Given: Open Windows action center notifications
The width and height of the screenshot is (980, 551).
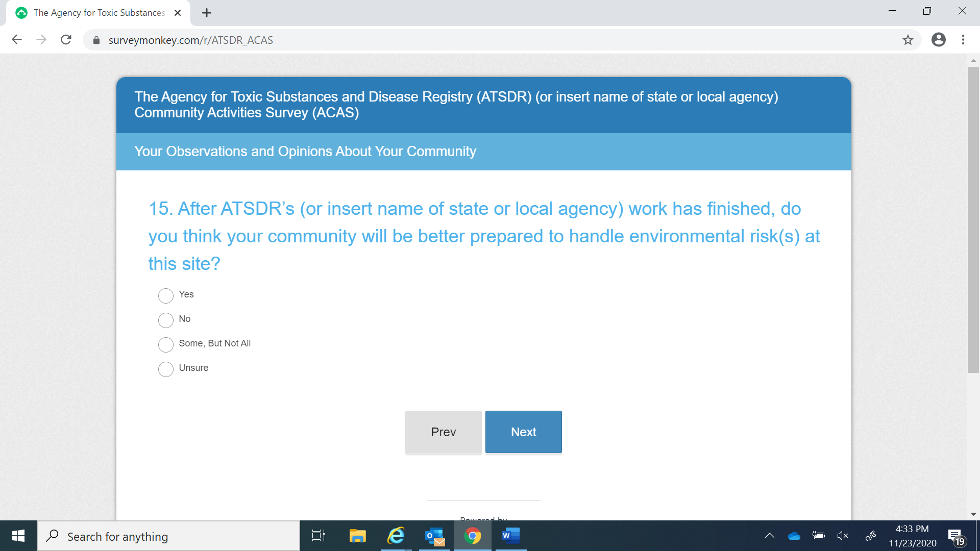Looking at the screenshot, I should click(x=955, y=537).
